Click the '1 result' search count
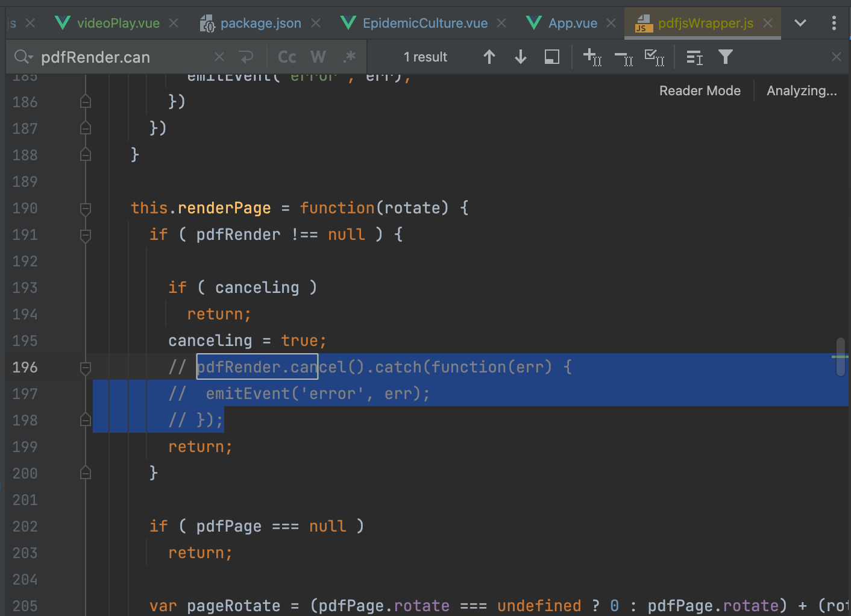This screenshot has height=616, width=851. point(425,57)
